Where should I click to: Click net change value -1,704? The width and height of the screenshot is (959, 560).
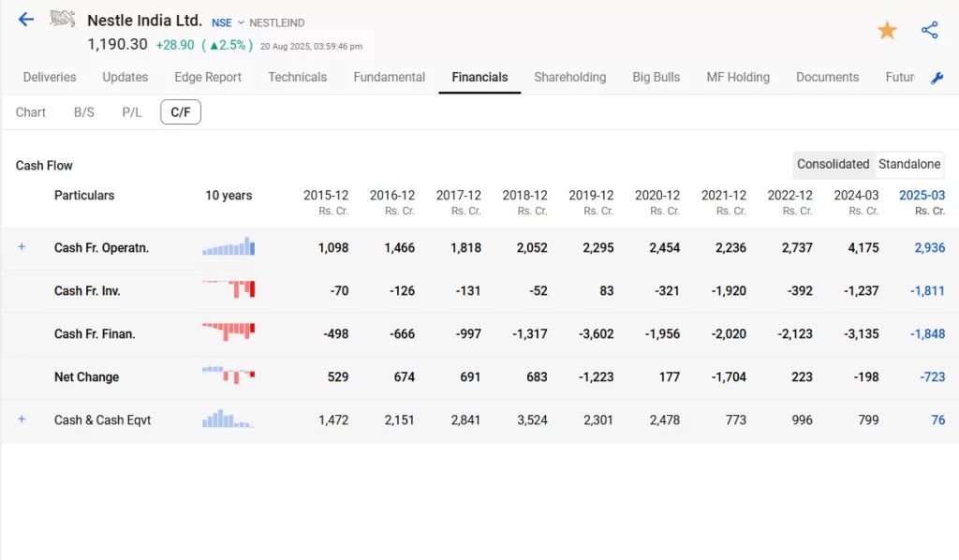(x=729, y=376)
